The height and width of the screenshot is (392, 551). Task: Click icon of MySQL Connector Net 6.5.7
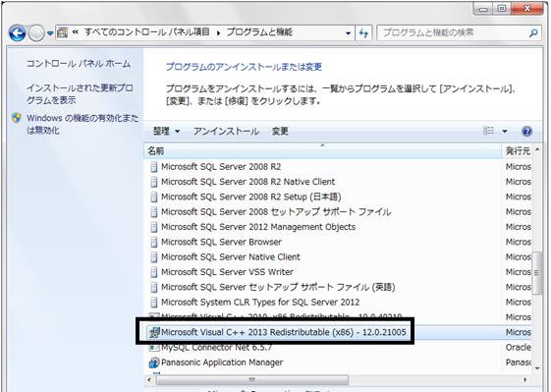pyautogui.click(x=154, y=348)
